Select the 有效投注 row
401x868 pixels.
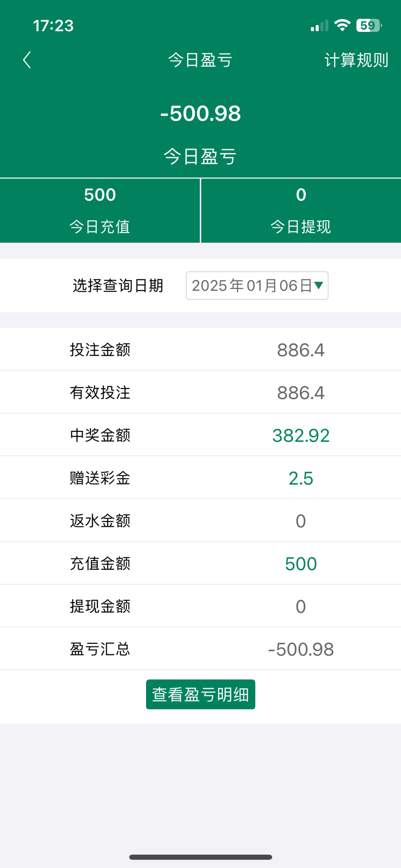(x=200, y=393)
